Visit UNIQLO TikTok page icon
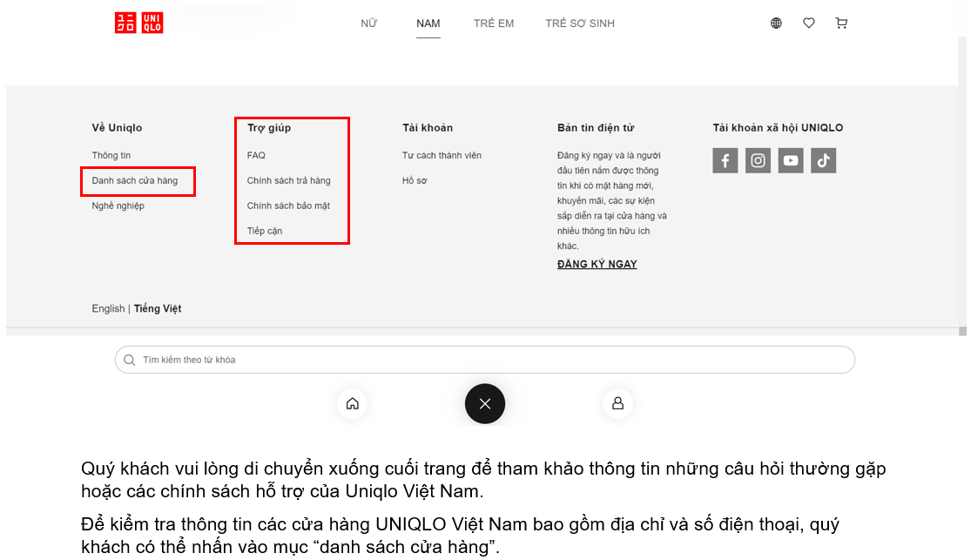The width and height of the screenshot is (971, 560). tap(823, 160)
